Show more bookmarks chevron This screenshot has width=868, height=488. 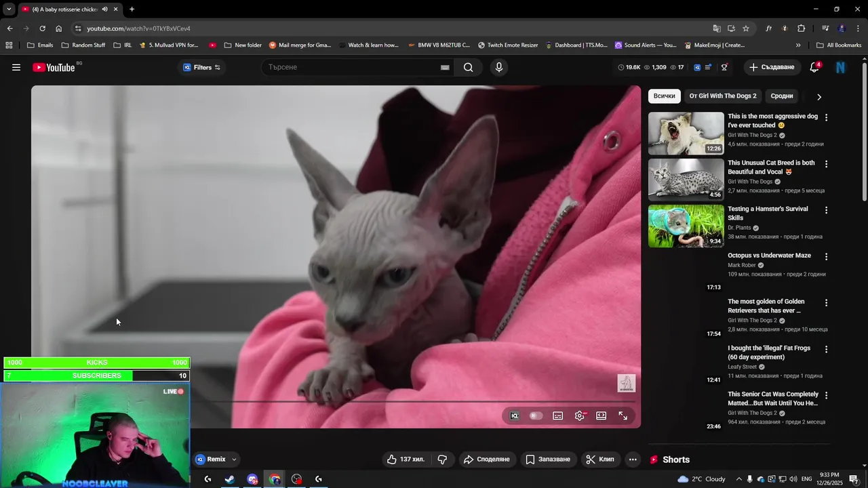coord(798,45)
